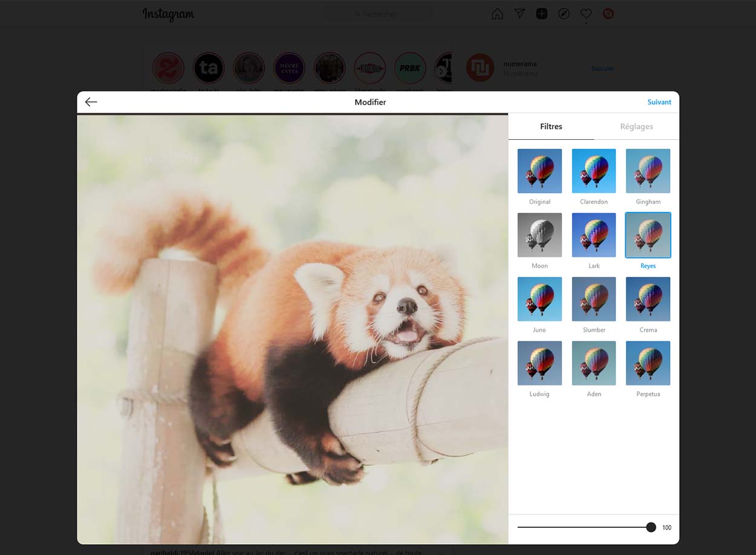Switch to the Réglages tab

636,126
